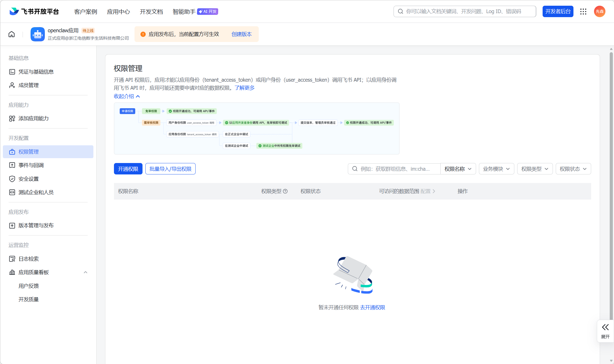Go to 版本管理与发布 in the sidebar
The image size is (614, 364).
[x=36, y=226]
